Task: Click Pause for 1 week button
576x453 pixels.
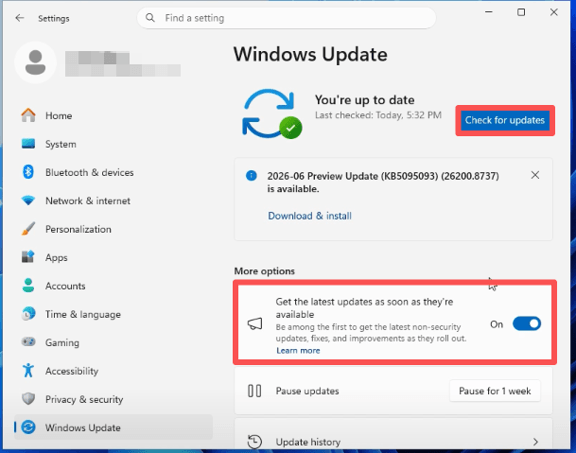Action: 495,391
